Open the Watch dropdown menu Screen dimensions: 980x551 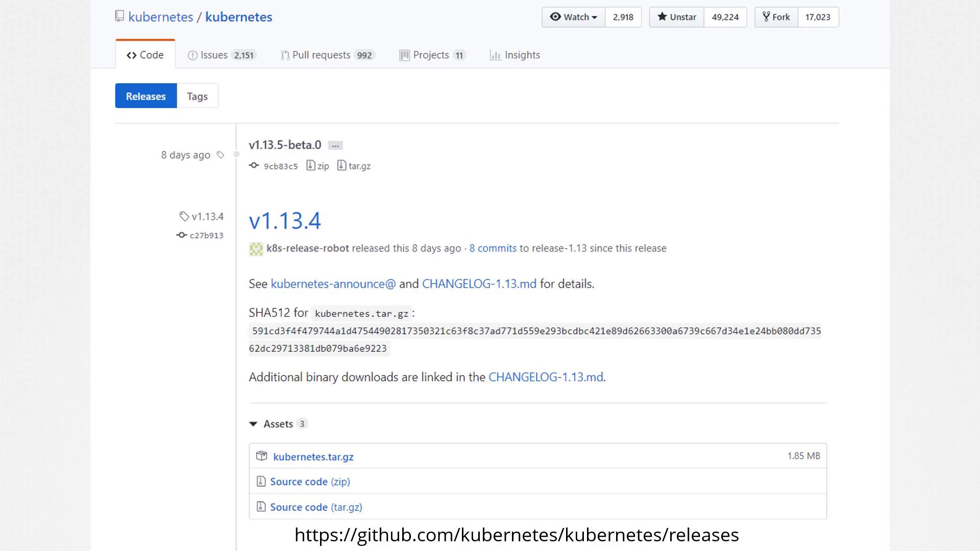(x=573, y=17)
